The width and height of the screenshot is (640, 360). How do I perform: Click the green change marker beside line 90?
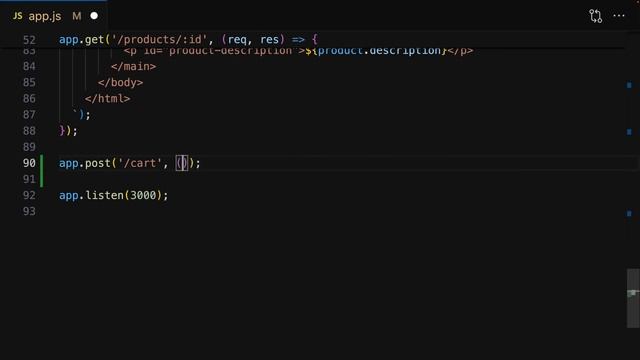click(x=42, y=171)
